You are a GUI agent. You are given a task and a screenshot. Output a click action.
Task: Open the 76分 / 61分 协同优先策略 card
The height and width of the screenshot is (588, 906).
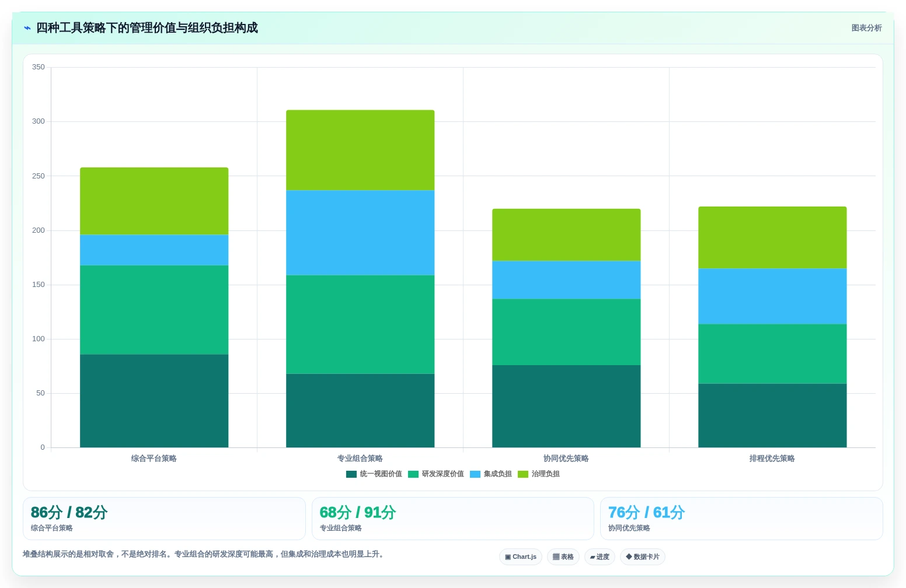coord(741,519)
